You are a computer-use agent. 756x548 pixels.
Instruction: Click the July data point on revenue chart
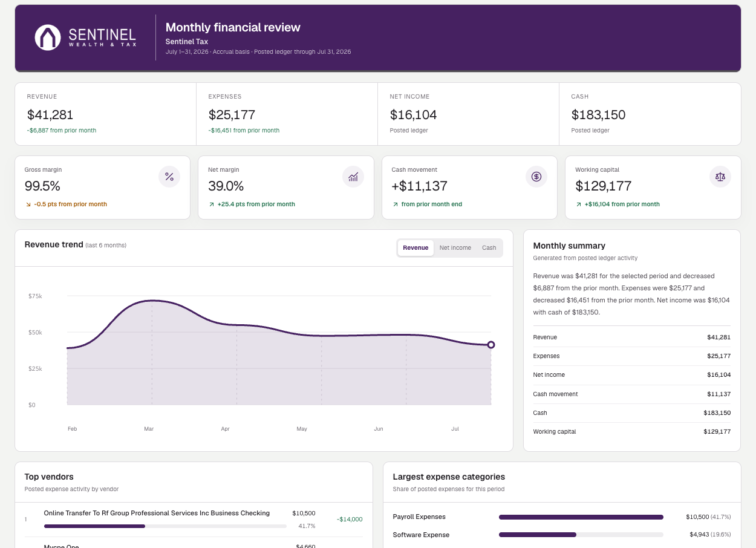click(x=491, y=345)
